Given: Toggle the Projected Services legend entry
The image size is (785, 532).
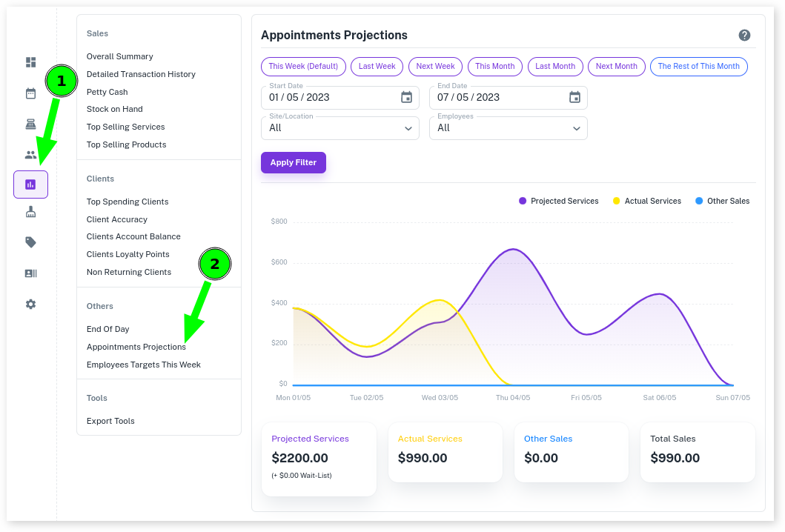Looking at the screenshot, I should 558,201.
